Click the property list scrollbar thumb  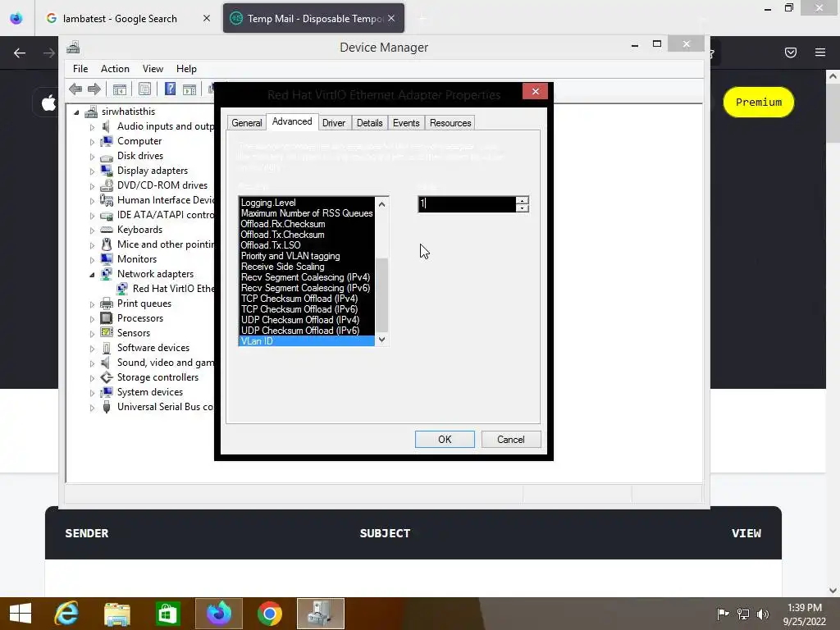[x=382, y=295]
